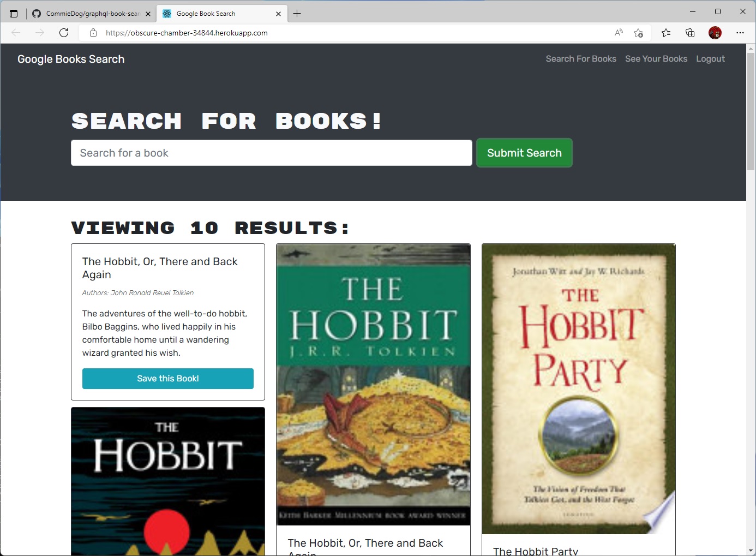
Task: Open The Hobbit Party cover image
Action: tap(578, 388)
